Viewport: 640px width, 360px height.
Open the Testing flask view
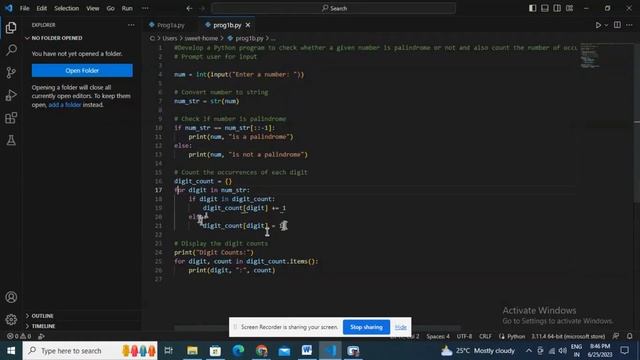click(11, 140)
